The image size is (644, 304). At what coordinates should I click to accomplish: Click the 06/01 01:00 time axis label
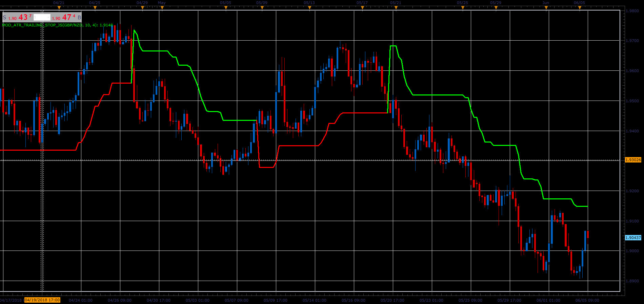point(548,300)
